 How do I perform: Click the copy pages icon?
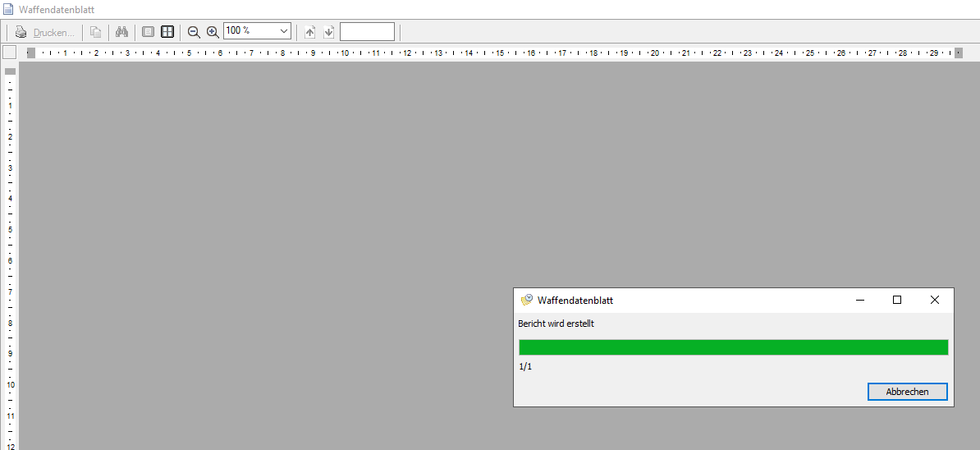pyautogui.click(x=95, y=32)
